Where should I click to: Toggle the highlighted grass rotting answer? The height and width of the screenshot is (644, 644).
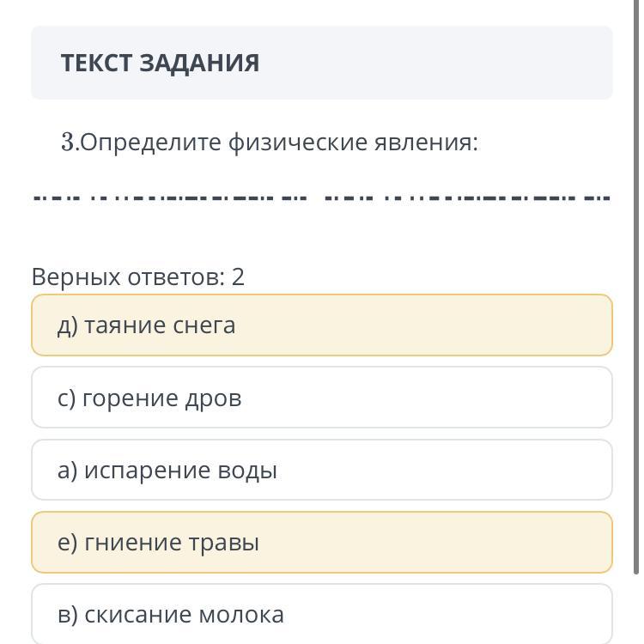pyautogui.click(x=321, y=543)
